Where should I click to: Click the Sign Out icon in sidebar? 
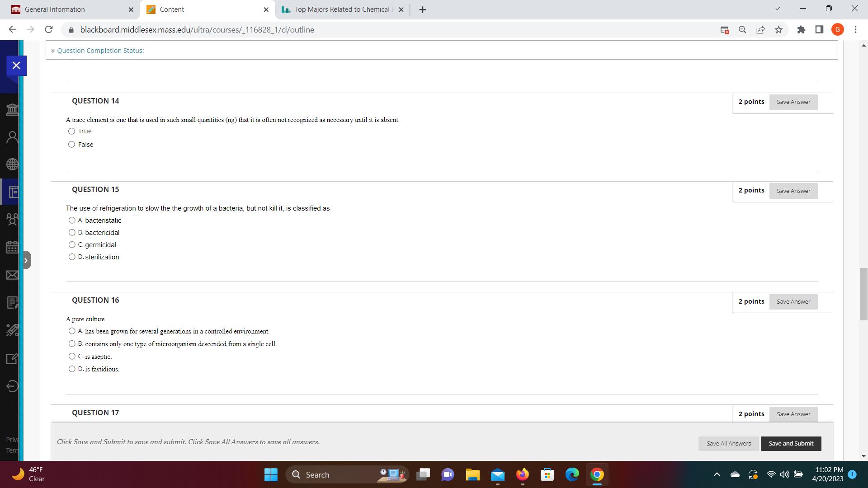[x=12, y=386]
